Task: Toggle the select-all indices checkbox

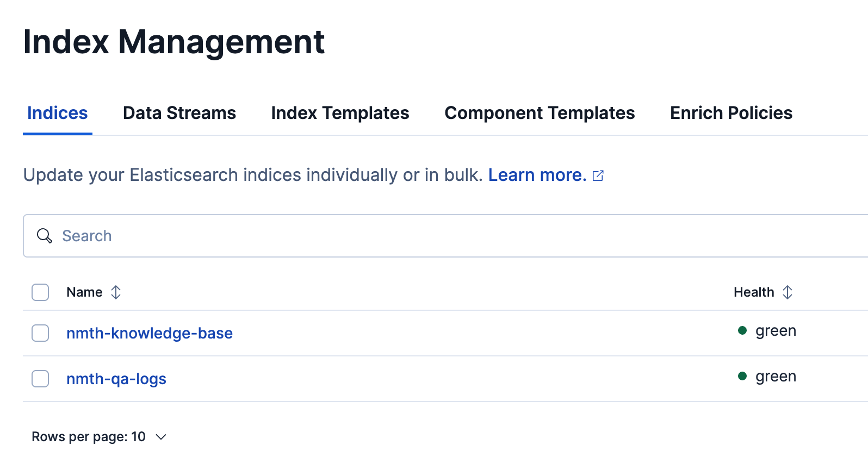Action: tap(40, 292)
